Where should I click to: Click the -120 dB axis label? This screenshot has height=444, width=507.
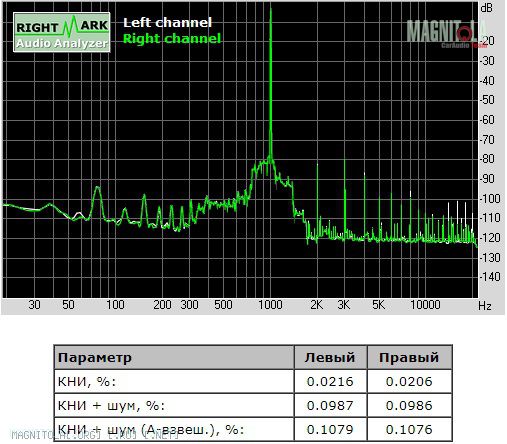pos(490,238)
